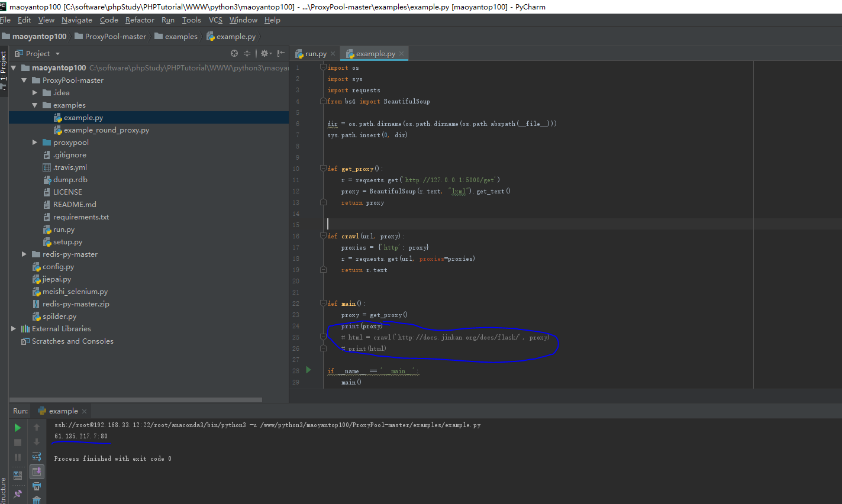Toggle Scroll to End in Run console
Viewport: 842px width, 504px height.
pyautogui.click(x=37, y=471)
